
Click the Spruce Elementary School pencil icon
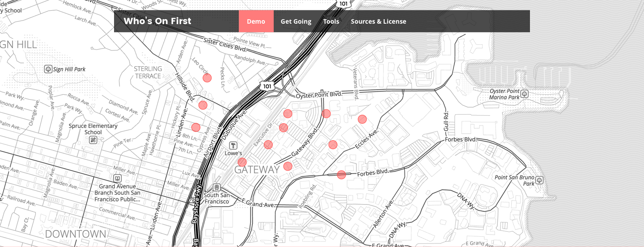pos(93,140)
